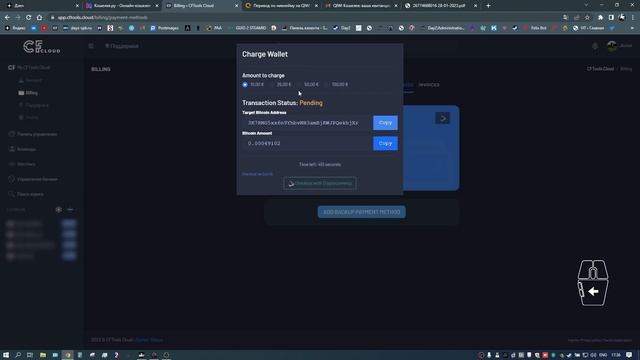Viewport: 640px width, 360px height.
Task: Open the Chrome three-dots menu
Action: 633,18
